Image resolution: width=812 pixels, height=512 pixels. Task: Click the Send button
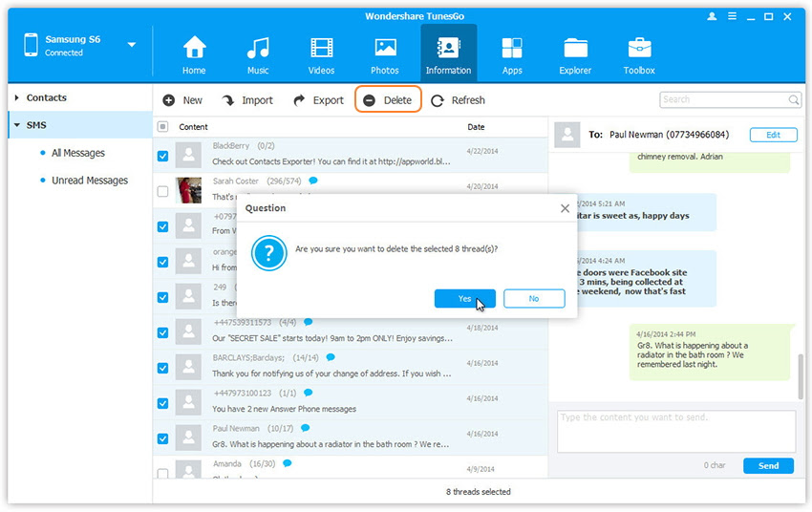[768, 465]
